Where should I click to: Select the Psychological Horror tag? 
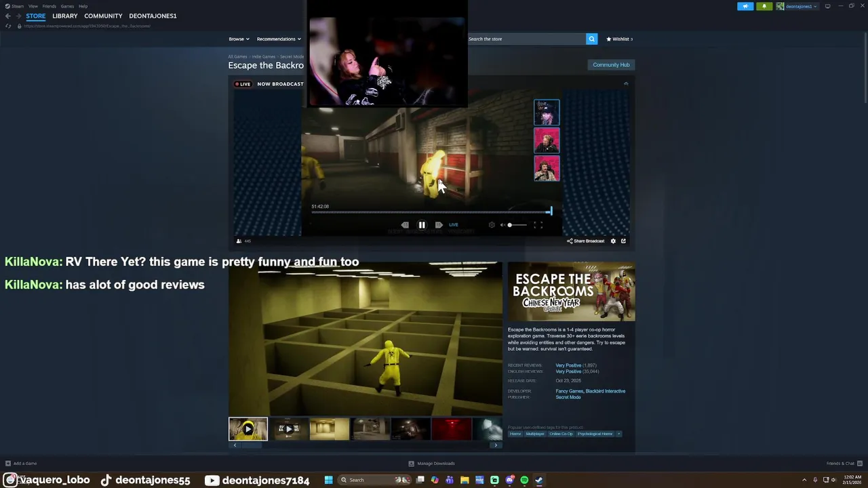coord(595,434)
